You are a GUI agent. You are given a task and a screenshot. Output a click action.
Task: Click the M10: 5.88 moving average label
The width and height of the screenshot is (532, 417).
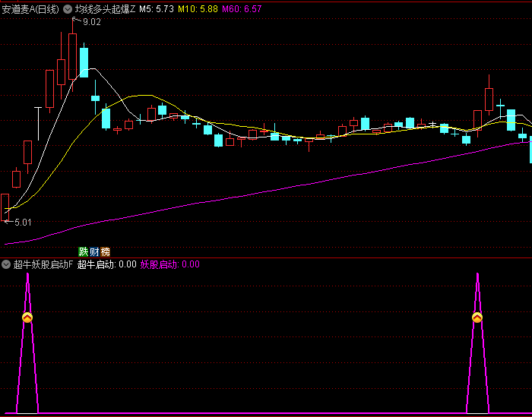tap(198, 9)
